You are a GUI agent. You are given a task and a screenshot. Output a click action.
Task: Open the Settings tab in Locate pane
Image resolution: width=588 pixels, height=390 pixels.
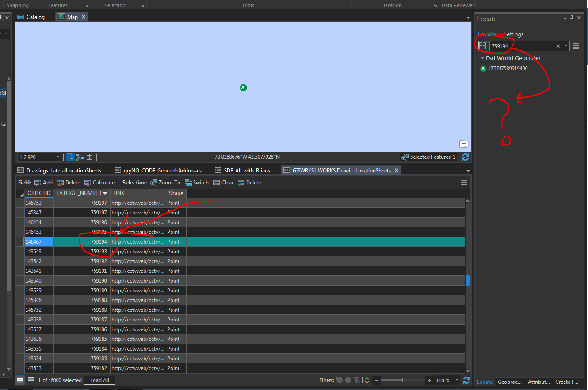pos(513,34)
